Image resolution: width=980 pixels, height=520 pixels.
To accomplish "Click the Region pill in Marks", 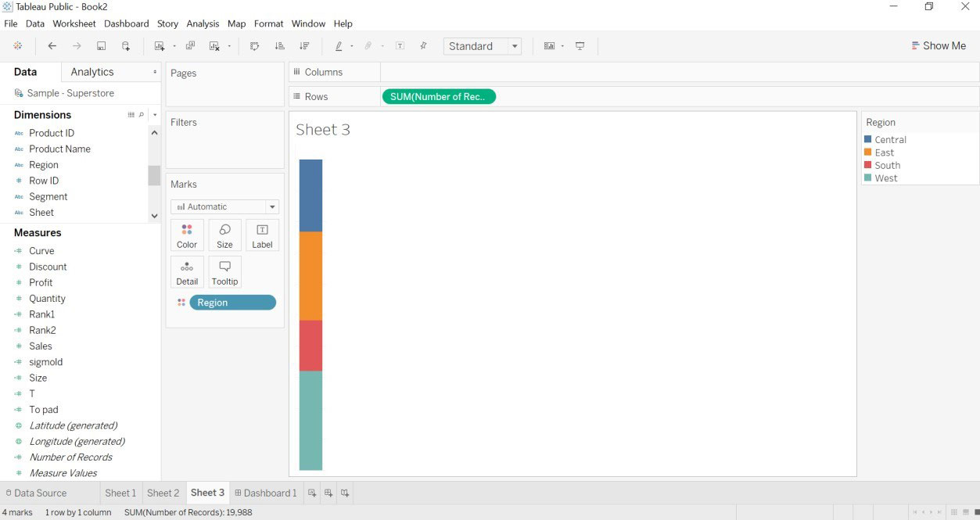I will pos(232,303).
